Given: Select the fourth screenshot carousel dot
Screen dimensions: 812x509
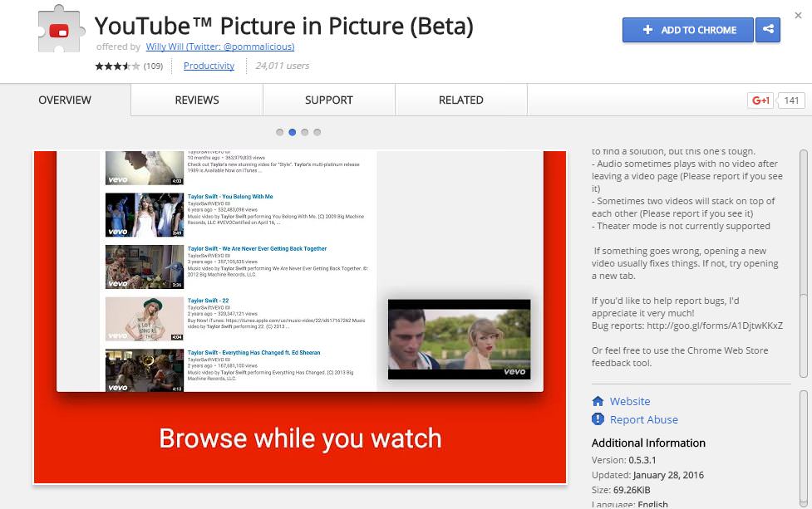Looking at the screenshot, I should pos(317,132).
